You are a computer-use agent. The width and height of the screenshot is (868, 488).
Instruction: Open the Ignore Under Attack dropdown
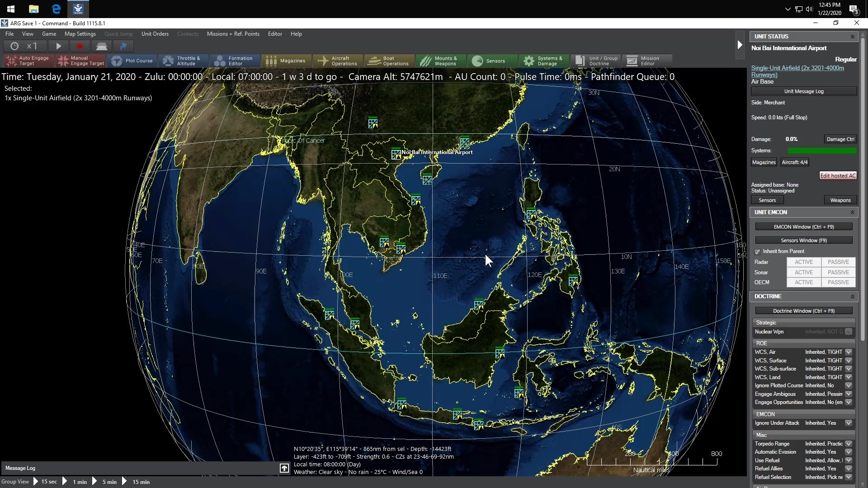tap(849, 423)
